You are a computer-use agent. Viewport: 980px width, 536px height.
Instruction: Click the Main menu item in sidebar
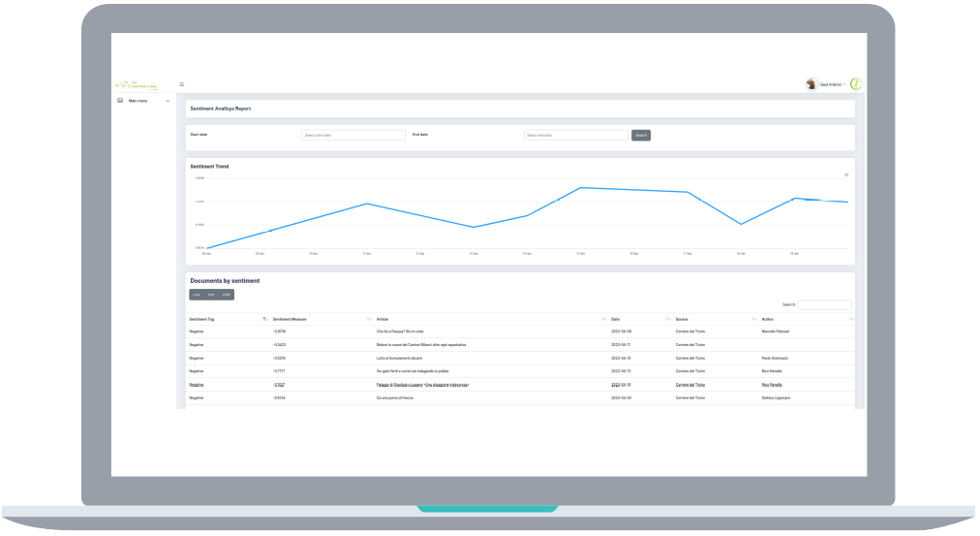[x=143, y=101]
